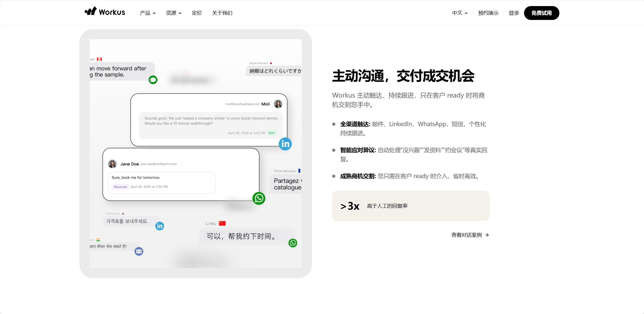Expand the 产品 dropdown menu
The height and width of the screenshot is (314, 644).
[x=148, y=13]
